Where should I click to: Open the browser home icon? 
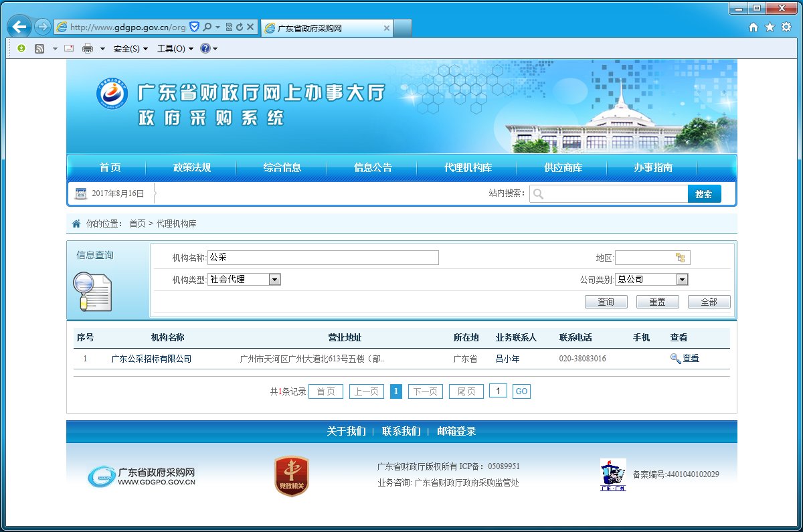click(753, 27)
